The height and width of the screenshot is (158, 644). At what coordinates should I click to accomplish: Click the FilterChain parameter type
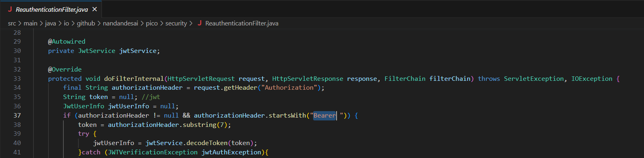pyautogui.click(x=405, y=79)
